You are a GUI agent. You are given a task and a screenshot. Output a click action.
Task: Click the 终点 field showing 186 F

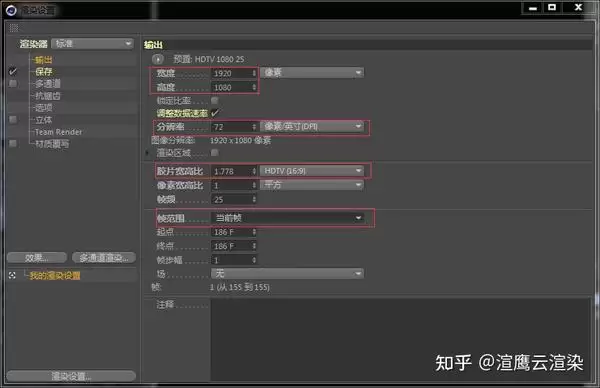[231, 246]
